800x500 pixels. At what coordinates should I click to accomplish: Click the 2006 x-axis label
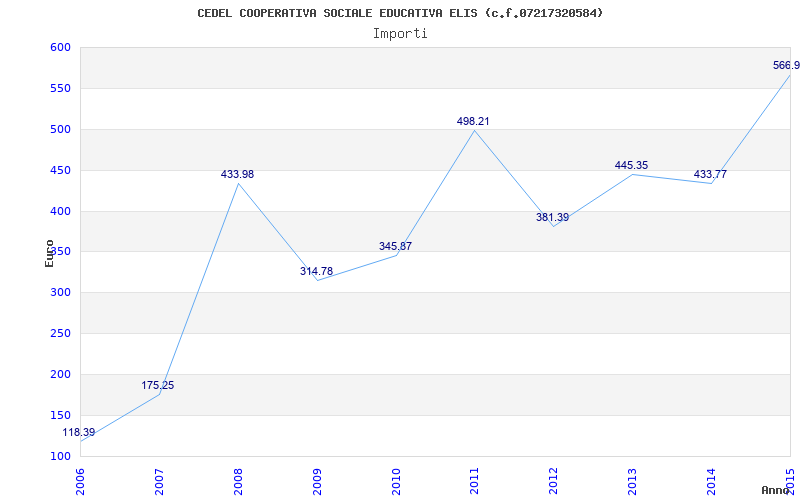[x=80, y=482]
